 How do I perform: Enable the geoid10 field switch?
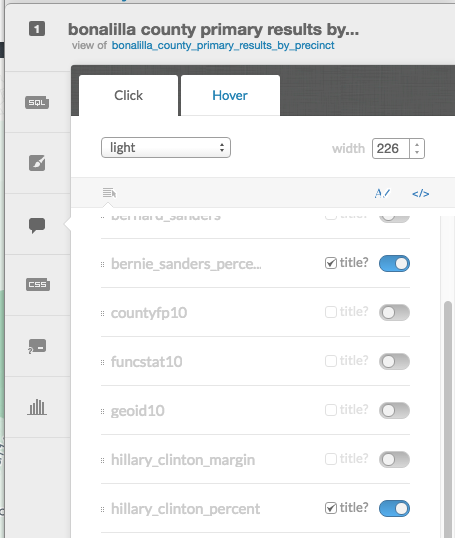tap(394, 411)
